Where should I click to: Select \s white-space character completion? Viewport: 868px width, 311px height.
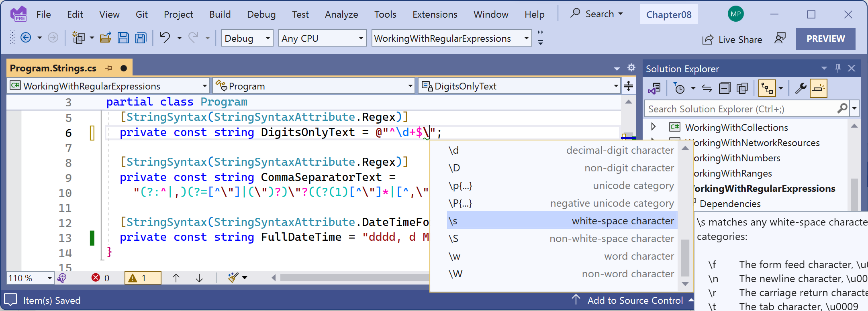562,221
